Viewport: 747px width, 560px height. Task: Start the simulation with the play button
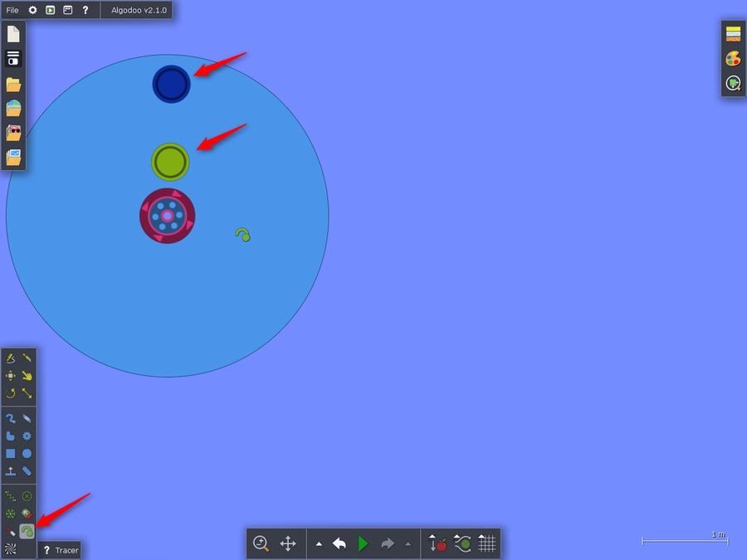pyautogui.click(x=363, y=544)
